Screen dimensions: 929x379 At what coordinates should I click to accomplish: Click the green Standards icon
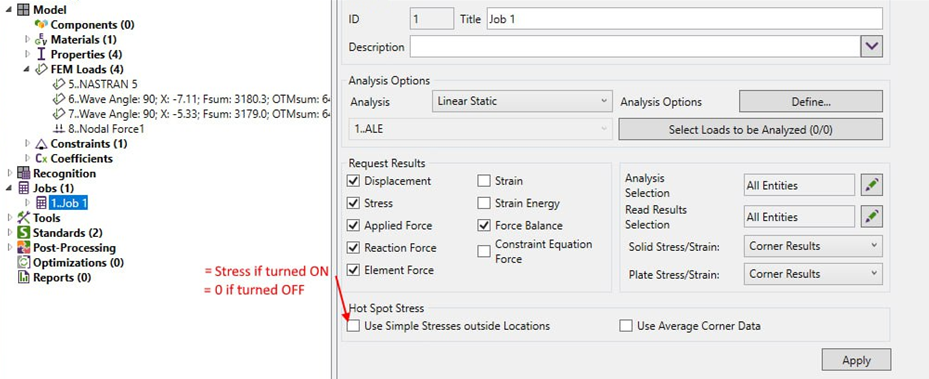(24, 233)
